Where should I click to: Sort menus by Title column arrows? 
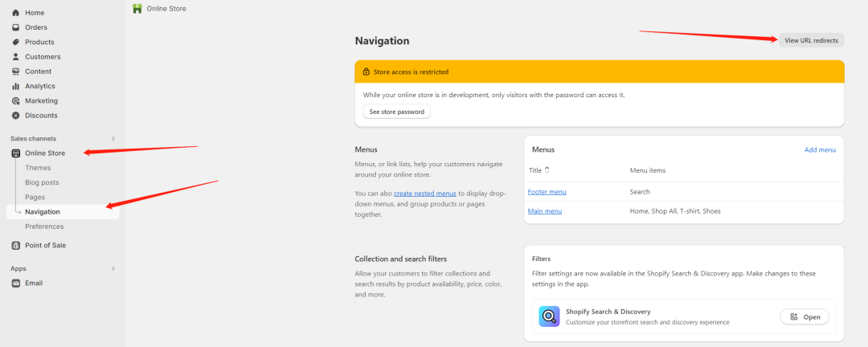click(547, 170)
